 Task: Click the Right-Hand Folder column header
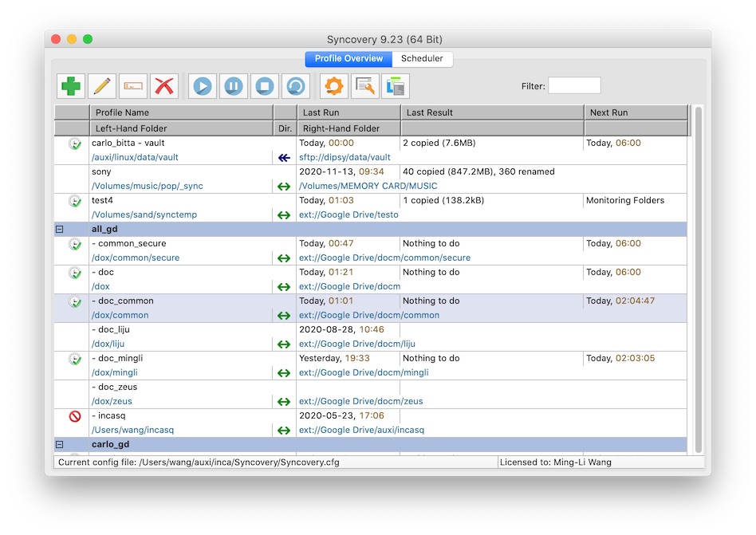coord(349,128)
